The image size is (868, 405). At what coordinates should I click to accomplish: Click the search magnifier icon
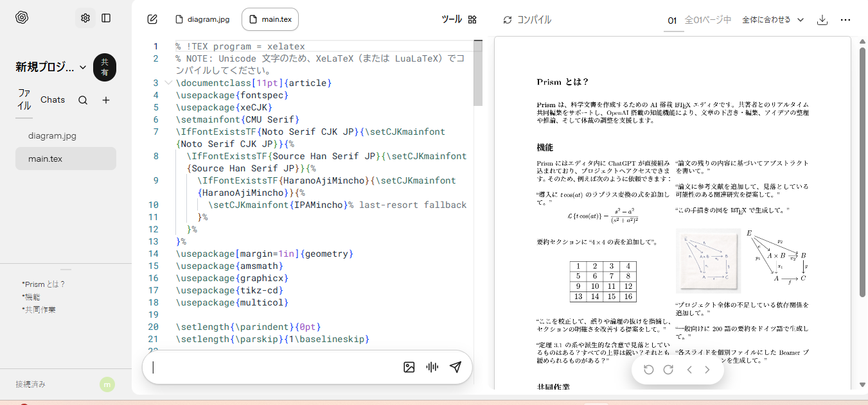pyautogui.click(x=83, y=100)
